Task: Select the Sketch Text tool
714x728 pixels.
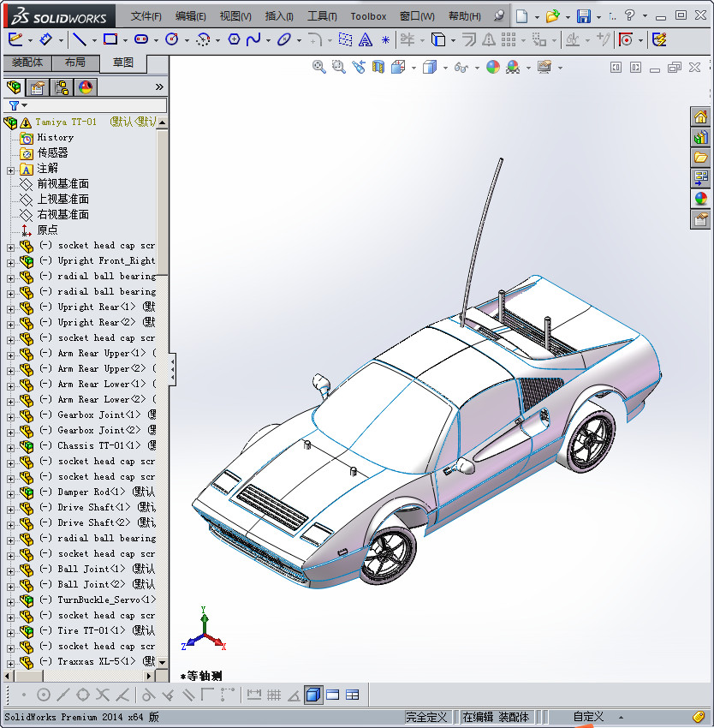Action: pyautogui.click(x=366, y=40)
